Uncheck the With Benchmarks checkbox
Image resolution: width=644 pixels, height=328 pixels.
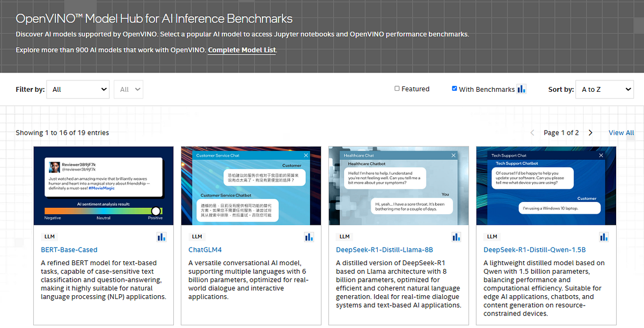pos(454,88)
